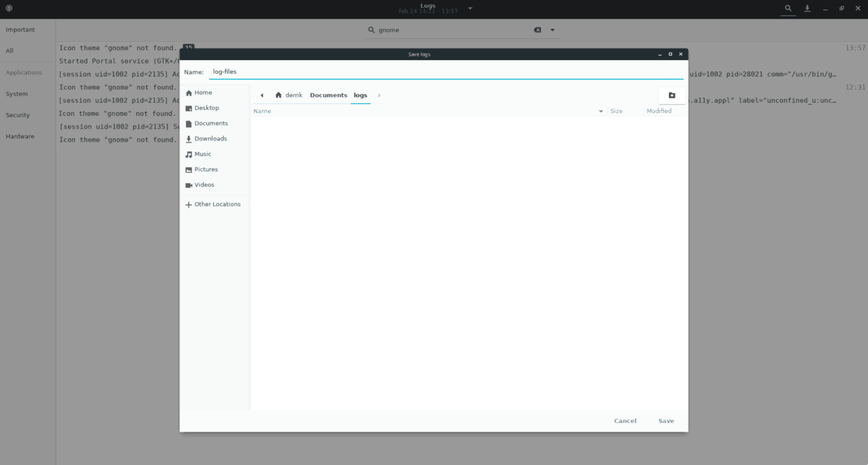
Task: Save the log file
Action: click(x=666, y=421)
